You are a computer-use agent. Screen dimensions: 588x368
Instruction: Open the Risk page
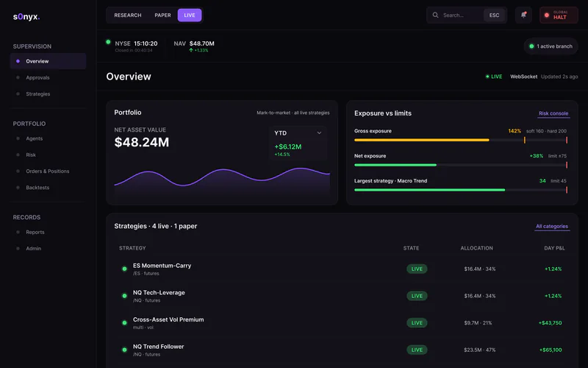(48, 155)
